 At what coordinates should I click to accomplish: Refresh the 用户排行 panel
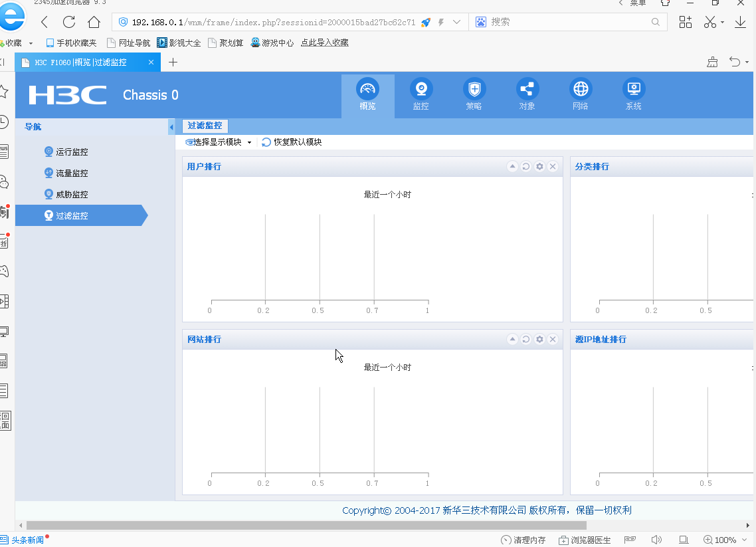pos(526,166)
